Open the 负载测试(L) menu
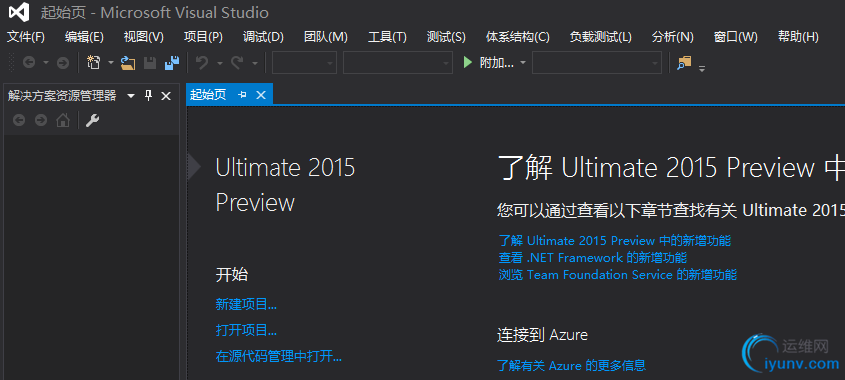The height and width of the screenshot is (380, 845). point(600,37)
